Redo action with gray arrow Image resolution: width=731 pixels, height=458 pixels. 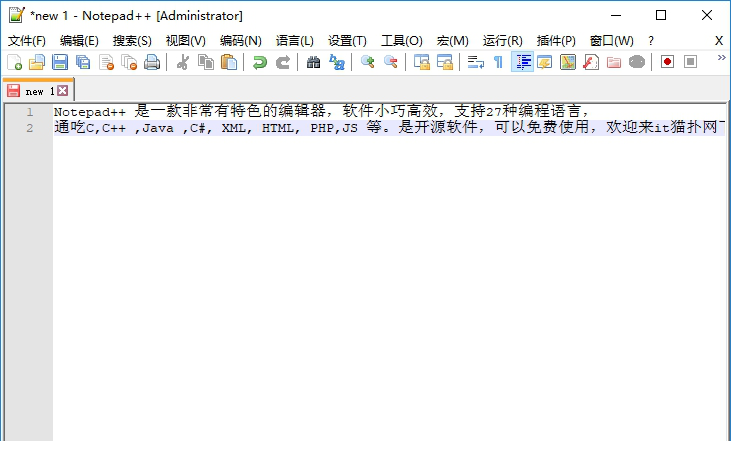[283, 62]
